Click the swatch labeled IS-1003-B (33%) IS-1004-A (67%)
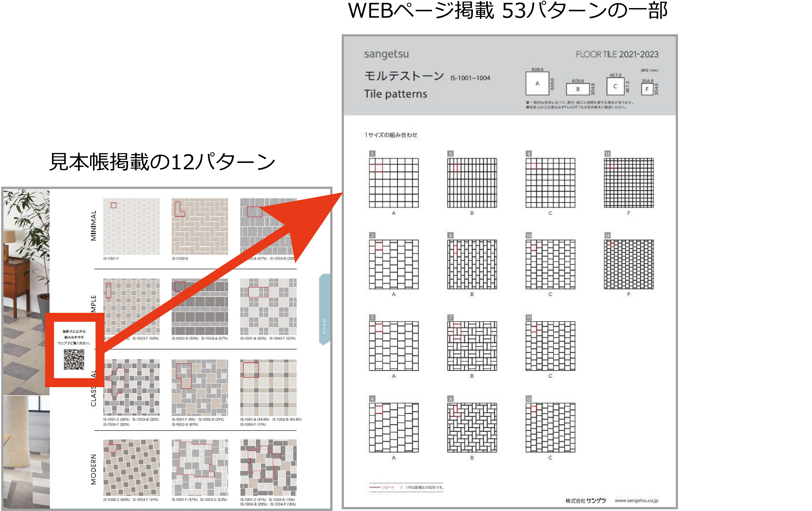The height and width of the screenshot is (511, 812). click(x=200, y=307)
